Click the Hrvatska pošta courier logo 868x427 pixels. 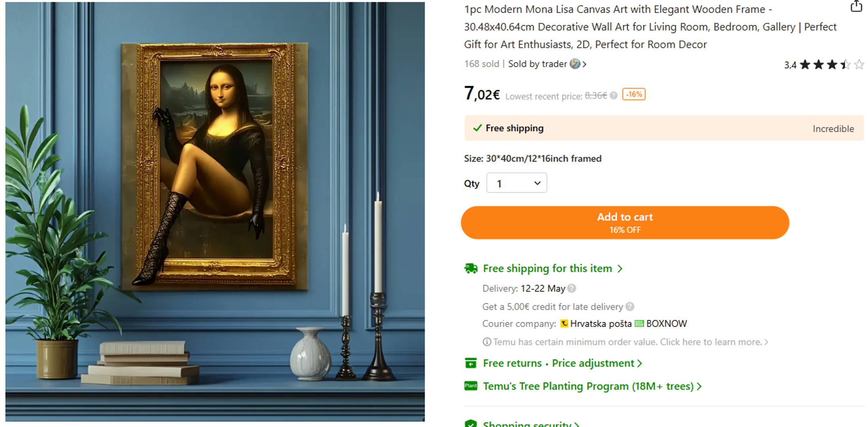point(564,323)
